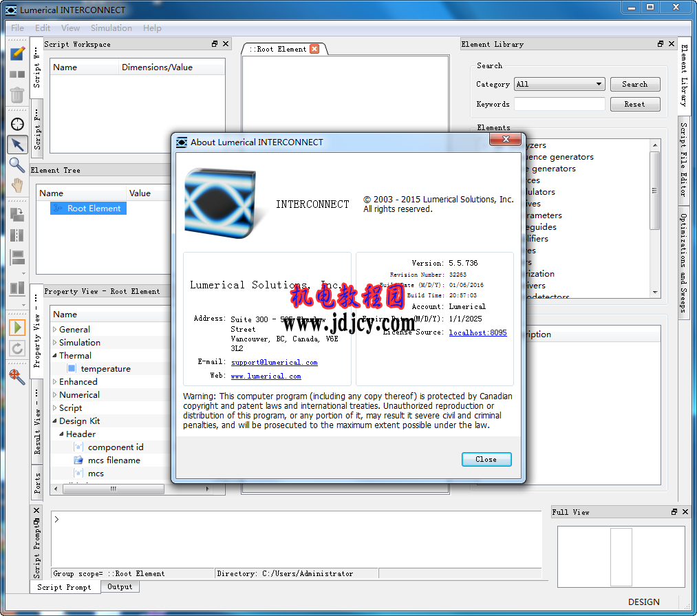This screenshot has width=697, height=616.
Task: Click the temperature property icon
Action: 71,368
